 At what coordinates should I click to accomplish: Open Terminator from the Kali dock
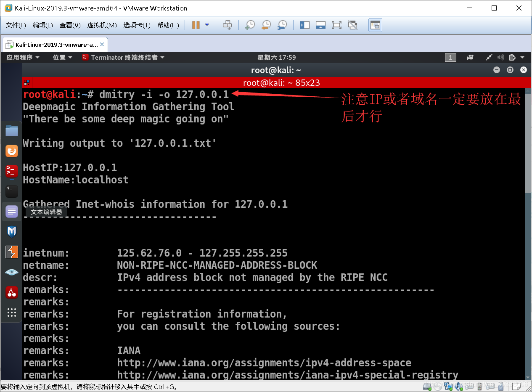pyautogui.click(x=12, y=171)
